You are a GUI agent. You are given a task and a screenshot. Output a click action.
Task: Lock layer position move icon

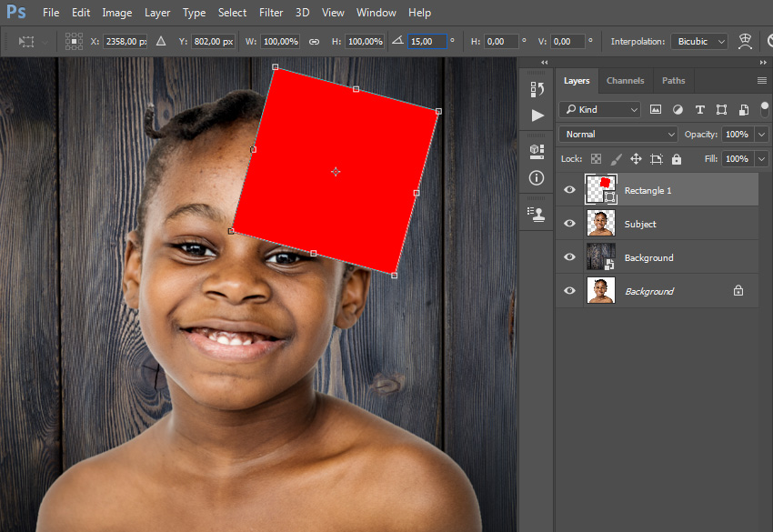pyautogui.click(x=636, y=159)
